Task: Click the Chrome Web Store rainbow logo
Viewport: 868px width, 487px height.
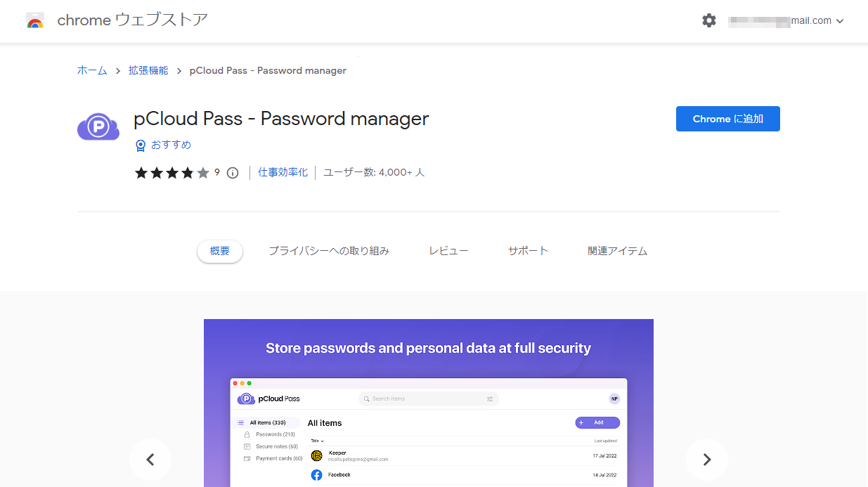Action: 35,21
